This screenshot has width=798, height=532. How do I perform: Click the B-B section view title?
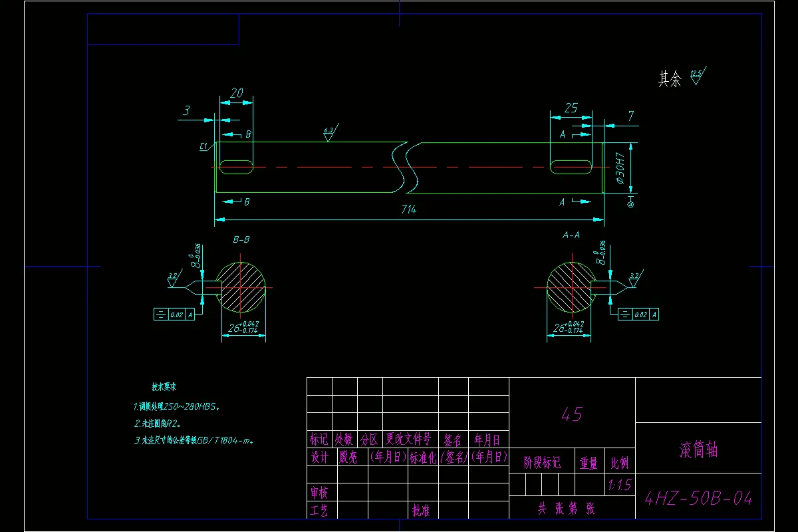241,239
